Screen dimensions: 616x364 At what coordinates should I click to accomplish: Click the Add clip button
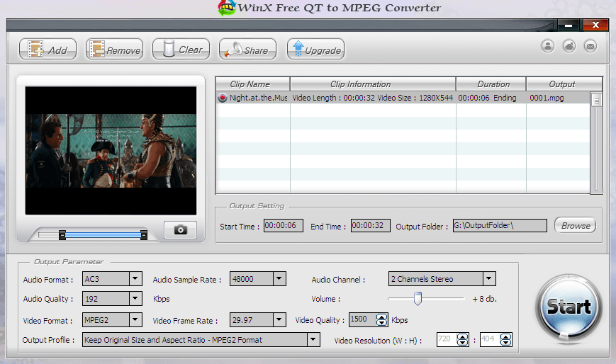tap(47, 50)
